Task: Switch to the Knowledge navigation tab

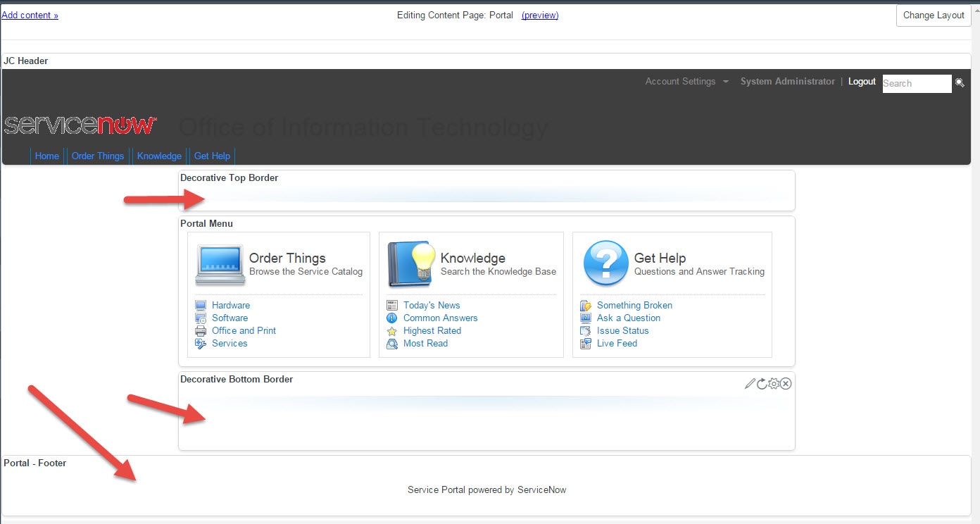Action: pos(159,156)
